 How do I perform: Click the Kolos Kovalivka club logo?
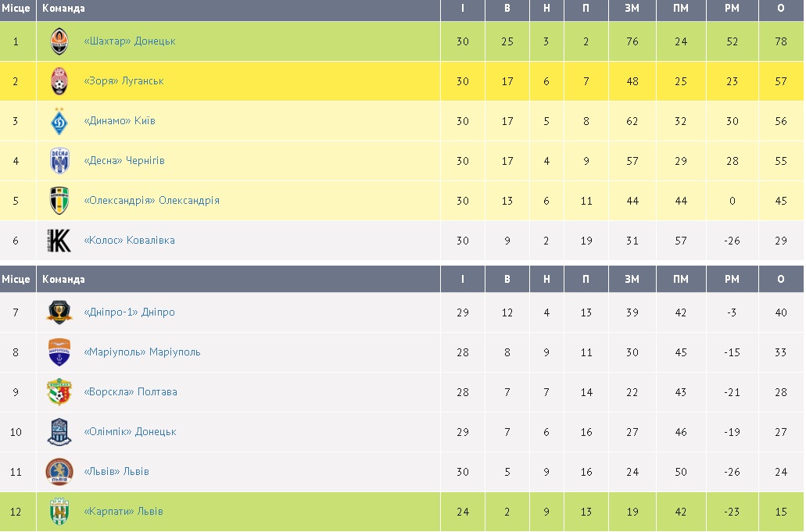59,241
